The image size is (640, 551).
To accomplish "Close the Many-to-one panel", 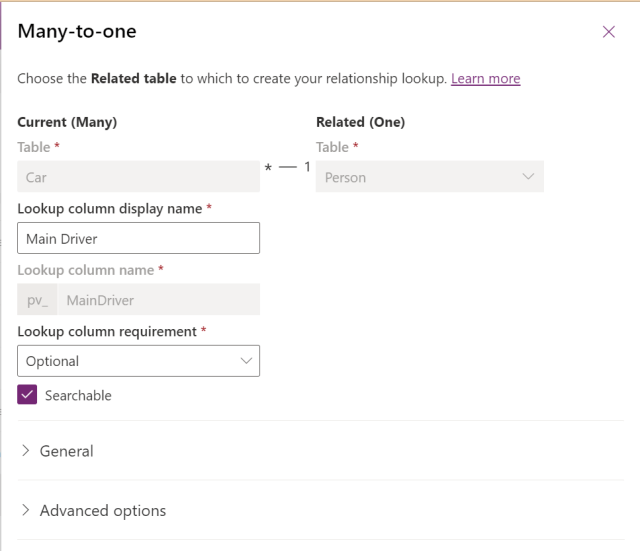I will coord(609,31).
